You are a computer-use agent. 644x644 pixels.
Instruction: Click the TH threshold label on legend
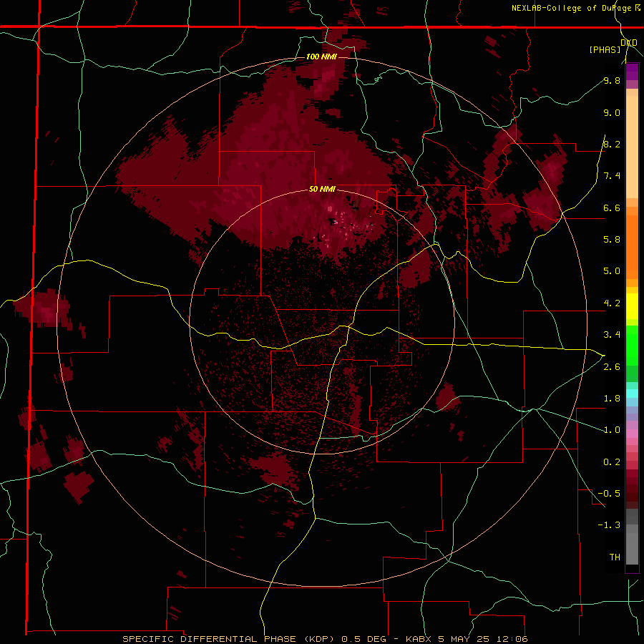615,557
